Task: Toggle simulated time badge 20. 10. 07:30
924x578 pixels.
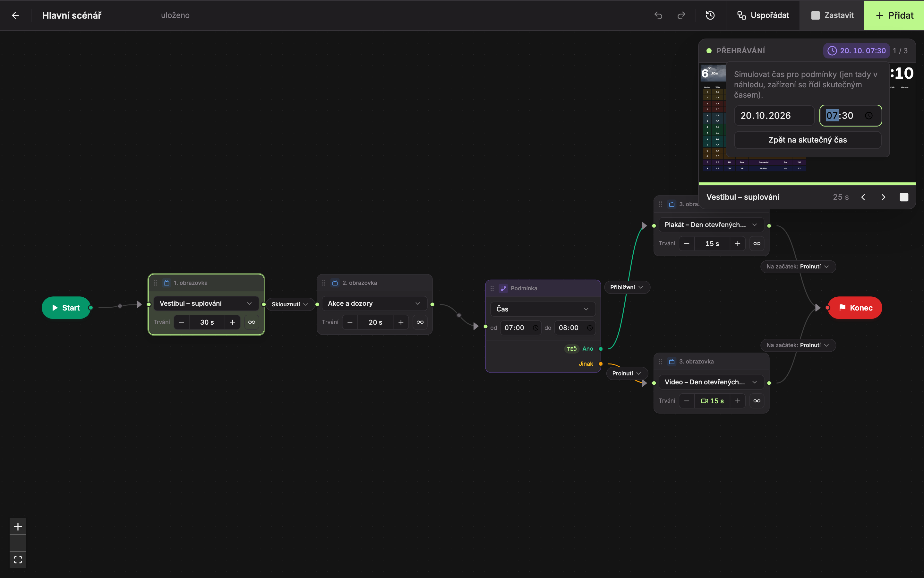Action: [x=856, y=51]
